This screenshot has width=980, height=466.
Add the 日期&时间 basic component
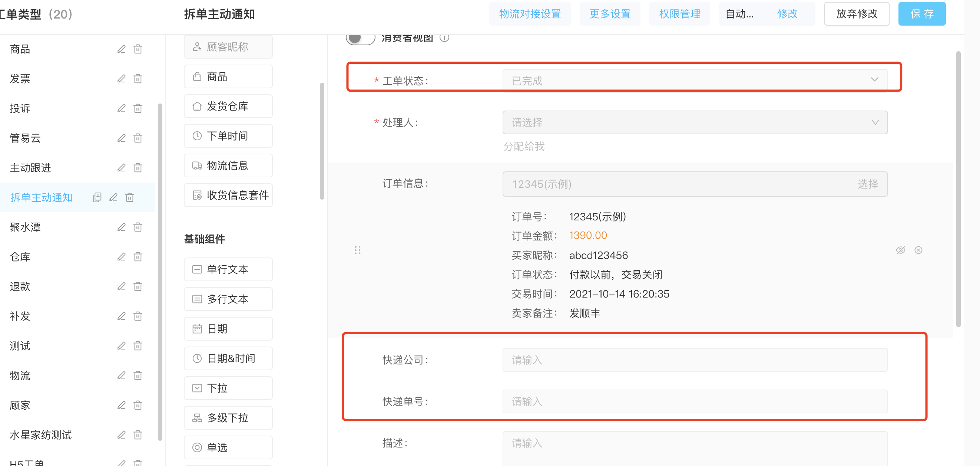tap(228, 359)
